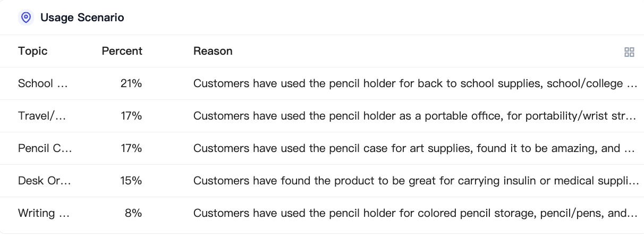Open reason about carrying insulin supplies
Image resolution: width=644 pixels, height=236 pixels.
(416, 181)
